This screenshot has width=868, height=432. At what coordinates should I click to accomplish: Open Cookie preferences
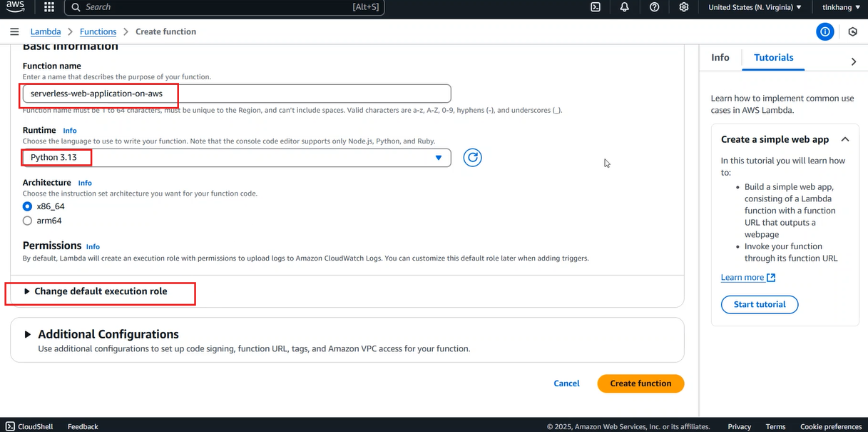coord(831,426)
